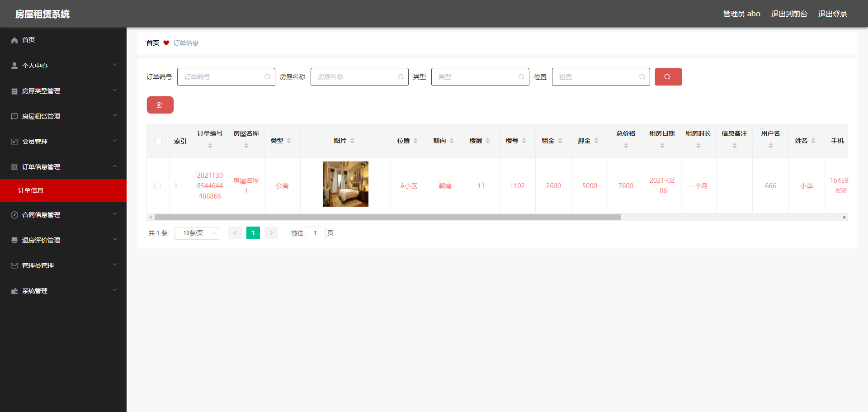Sort table by 房屋名称 column arrows
Image resolution: width=868 pixels, height=412 pixels.
pos(246,146)
